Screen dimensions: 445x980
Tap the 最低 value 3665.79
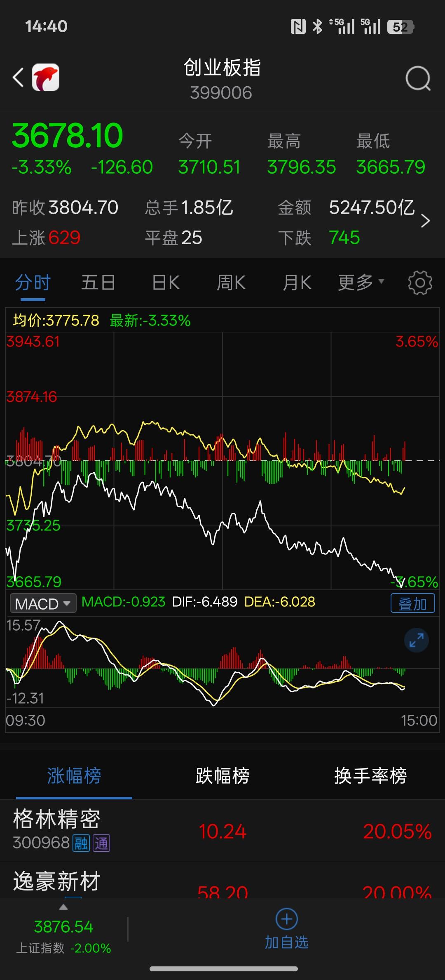(x=391, y=167)
